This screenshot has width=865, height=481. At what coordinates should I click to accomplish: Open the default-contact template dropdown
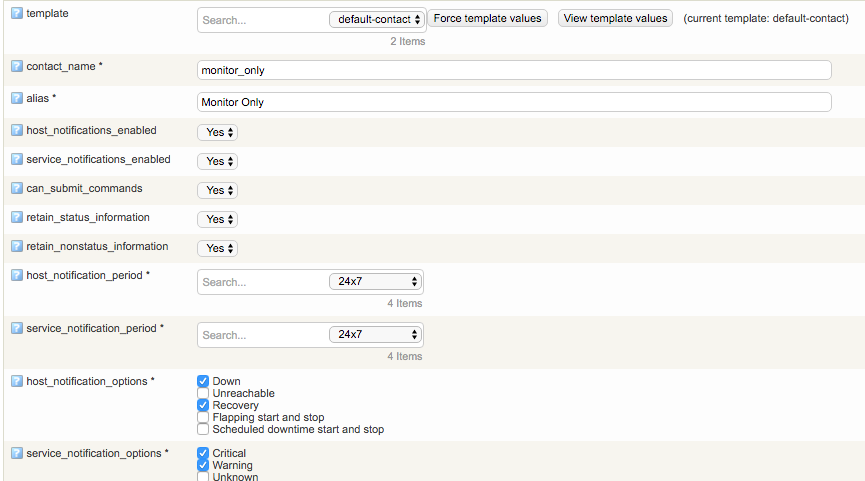coord(377,19)
